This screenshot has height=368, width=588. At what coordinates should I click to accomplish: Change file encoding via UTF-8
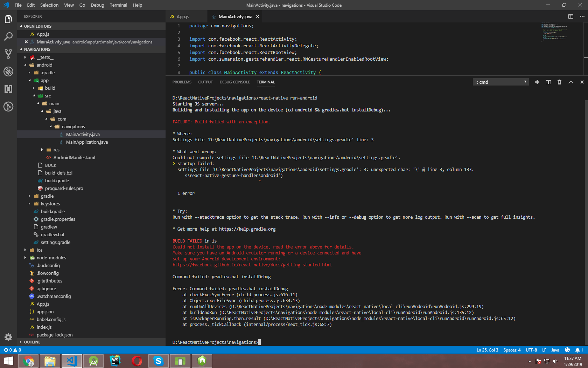point(531,350)
